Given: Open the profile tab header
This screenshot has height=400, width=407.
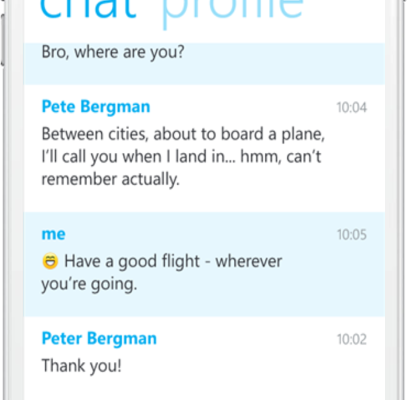Looking at the screenshot, I should click(232, 12).
